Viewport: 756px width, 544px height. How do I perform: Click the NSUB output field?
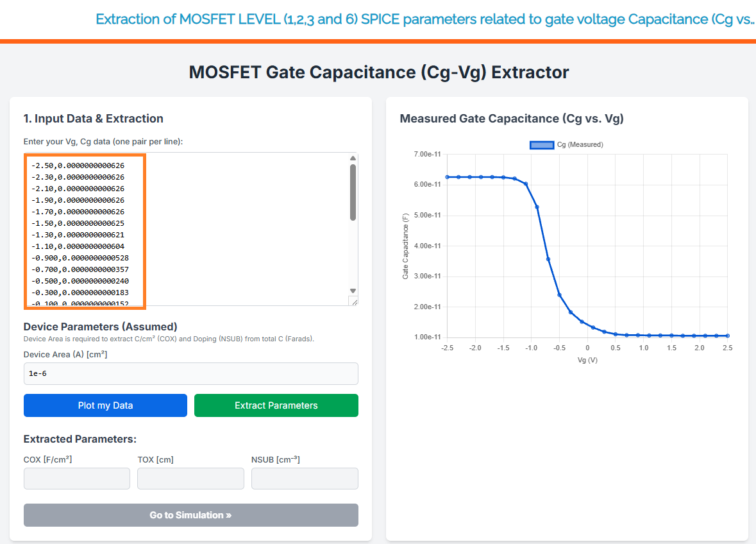305,479
